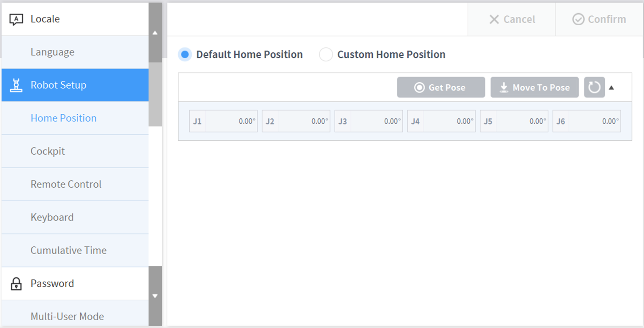
Task: Click the reset circular arrow icon
Action: coord(594,87)
